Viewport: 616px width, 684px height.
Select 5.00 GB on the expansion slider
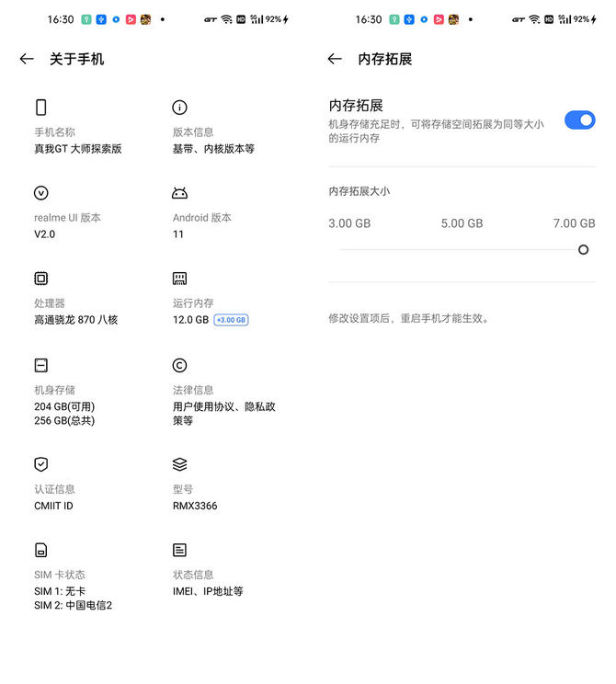tap(462, 250)
